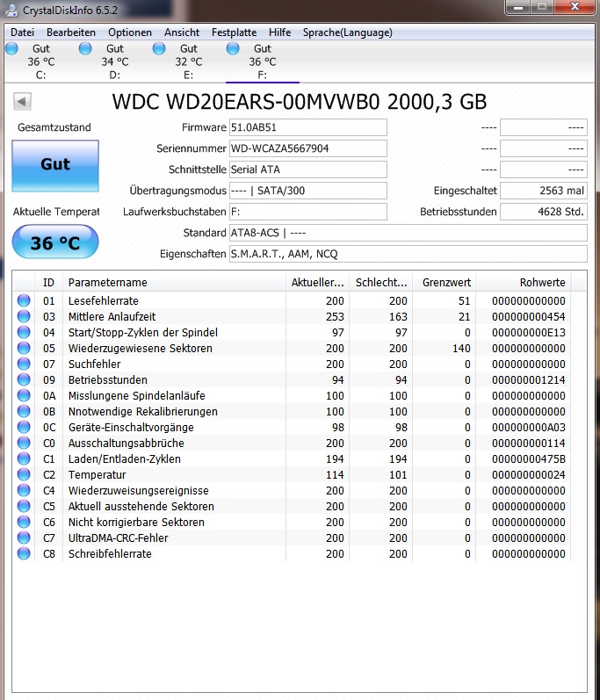Click status icon of Betriebsstunden 09 row
The height and width of the screenshot is (700, 600).
point(24,379)
